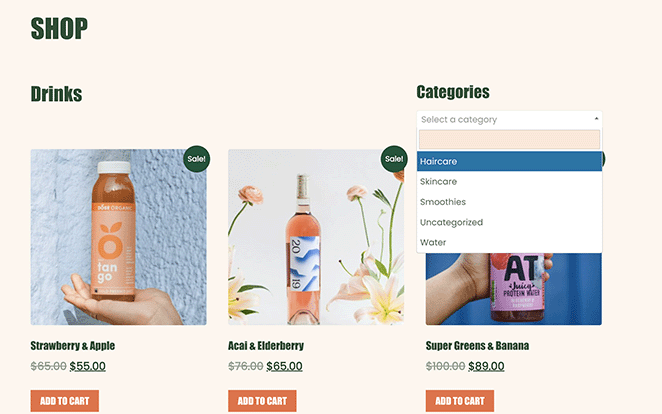Click the $55.00 sale price

[87, 366]
